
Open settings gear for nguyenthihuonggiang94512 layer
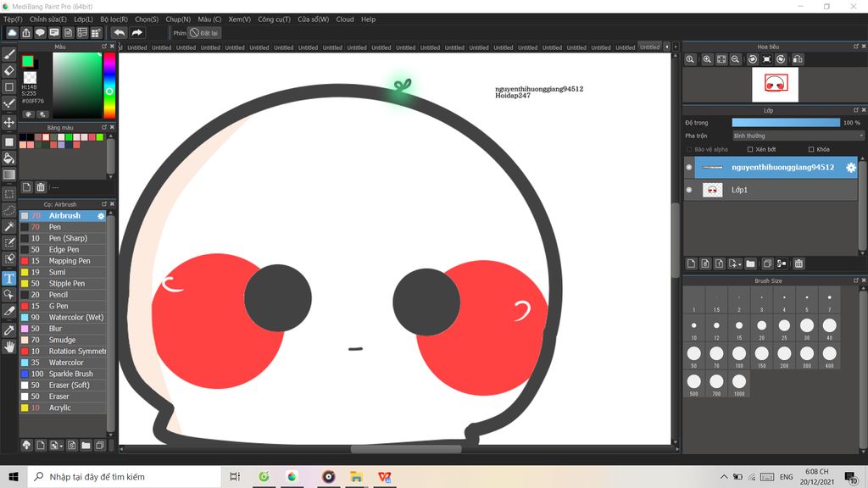[850, 167]
